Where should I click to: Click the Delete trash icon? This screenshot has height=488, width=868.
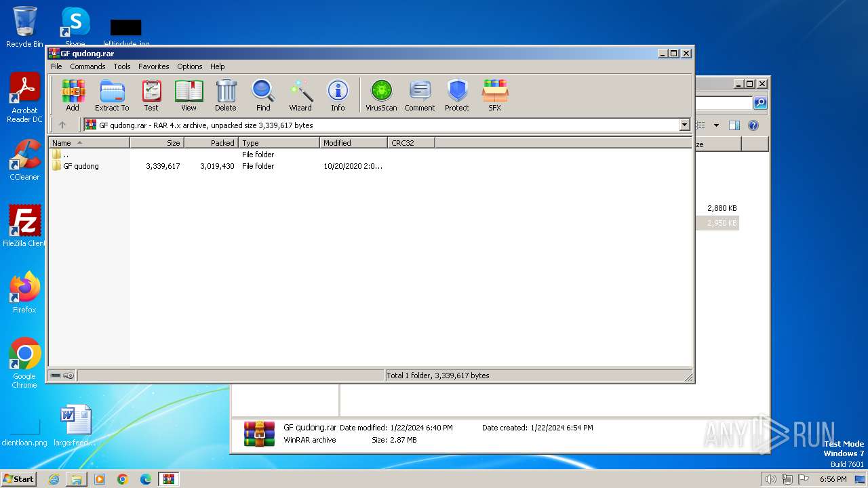click(226, 96)
